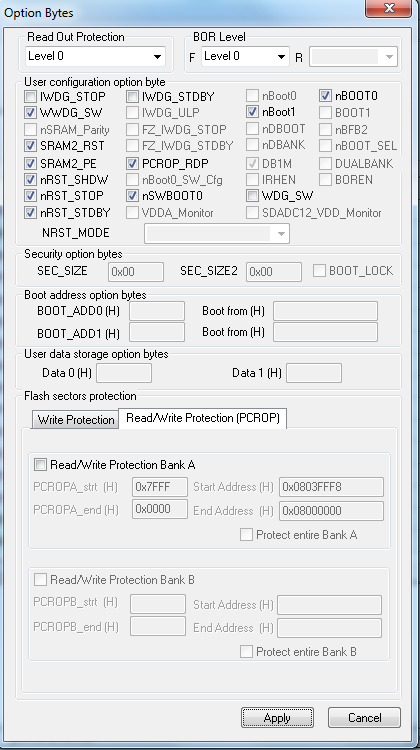
Task: Toggle the IWDG_STOP checkbox
Action: 31,97
